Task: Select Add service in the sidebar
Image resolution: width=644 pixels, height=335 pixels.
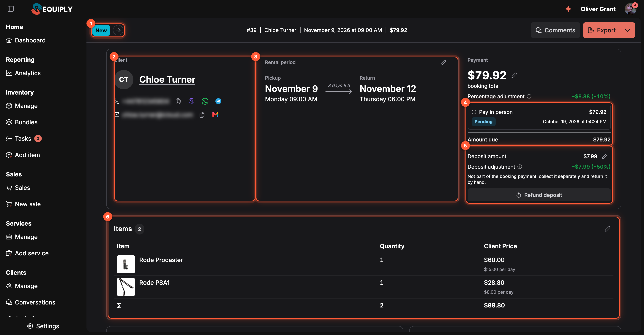Action: [27, 253]
